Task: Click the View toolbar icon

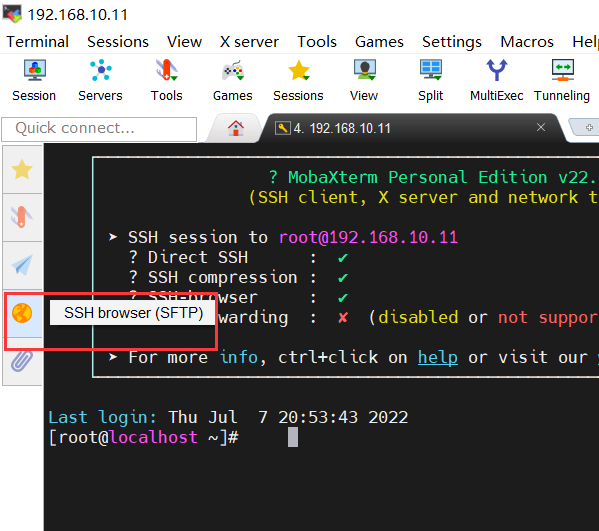Action: (x=364, y=81)
